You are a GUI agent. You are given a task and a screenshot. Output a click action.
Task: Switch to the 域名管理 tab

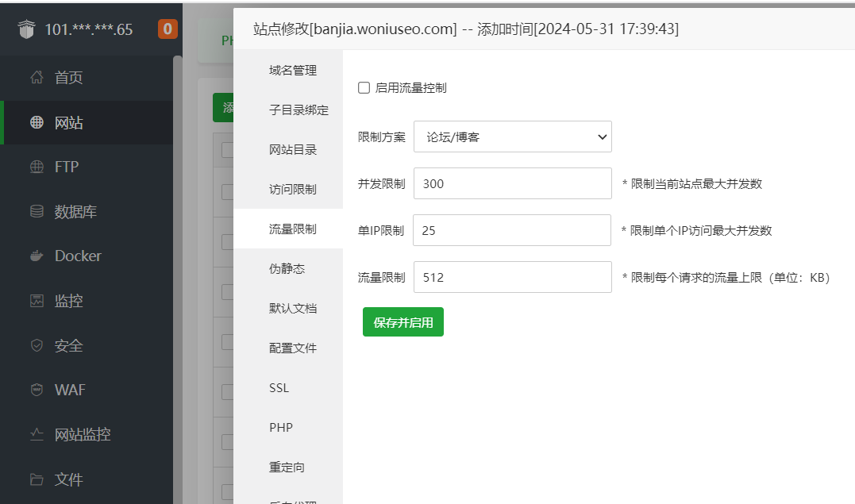pos(293,71)
